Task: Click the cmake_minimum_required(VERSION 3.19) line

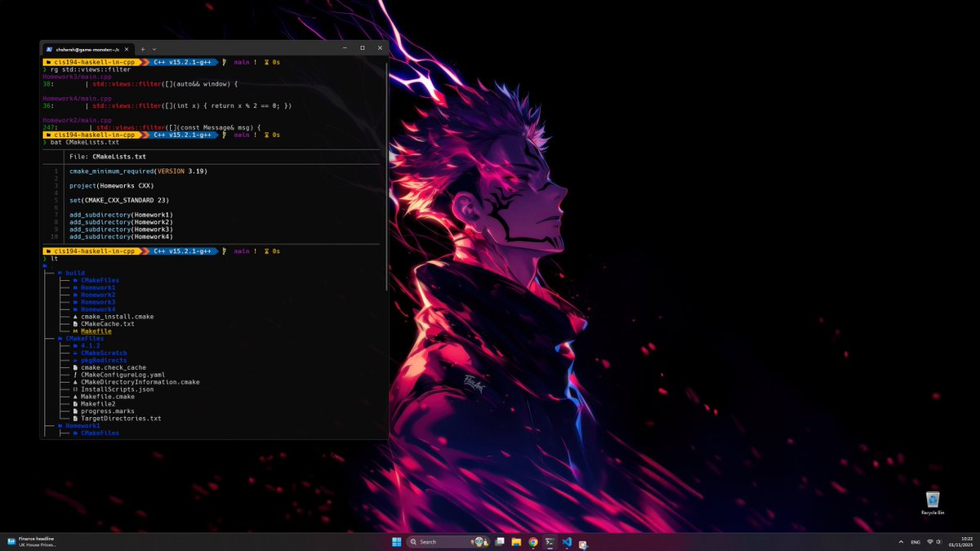Action: click(138, 171)
